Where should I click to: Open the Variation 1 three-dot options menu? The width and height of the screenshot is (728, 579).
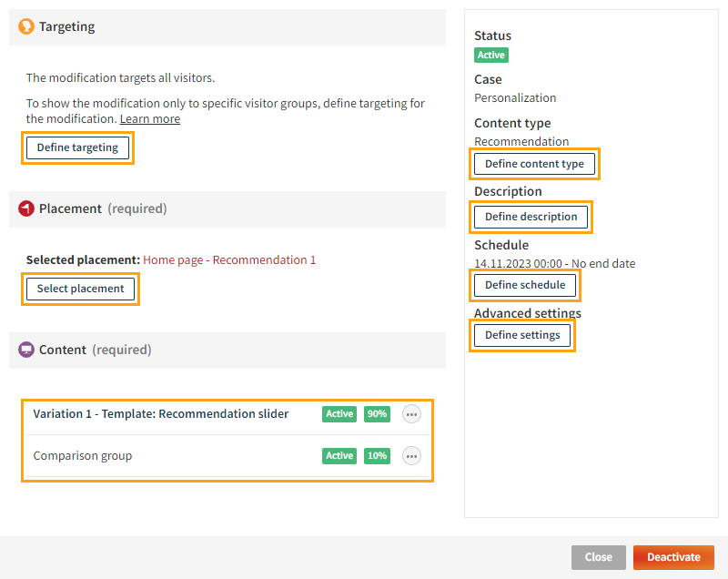tap(411, 414)
